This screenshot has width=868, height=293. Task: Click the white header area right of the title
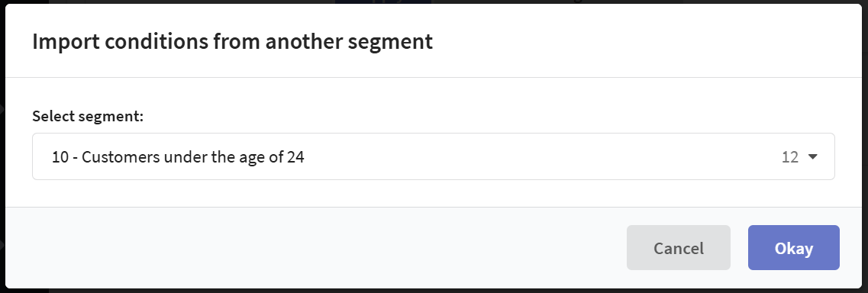pyautogui.click(x=647, y=42)
